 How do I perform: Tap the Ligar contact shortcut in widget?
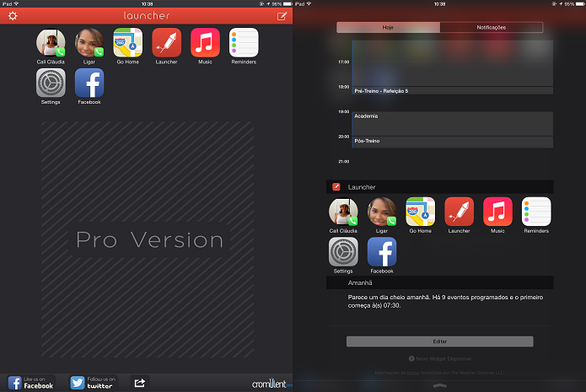pos(382,215)
